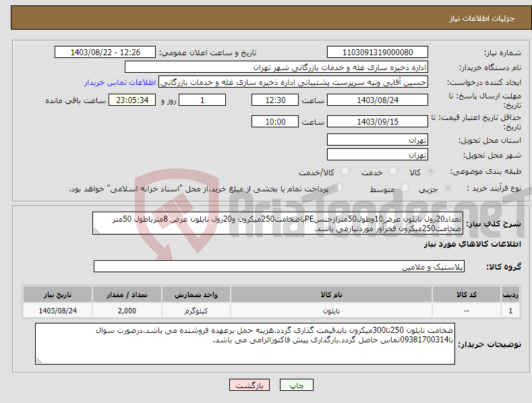
Task: Click the need number field 1103091319000080
Action: (x=378, y=53)
